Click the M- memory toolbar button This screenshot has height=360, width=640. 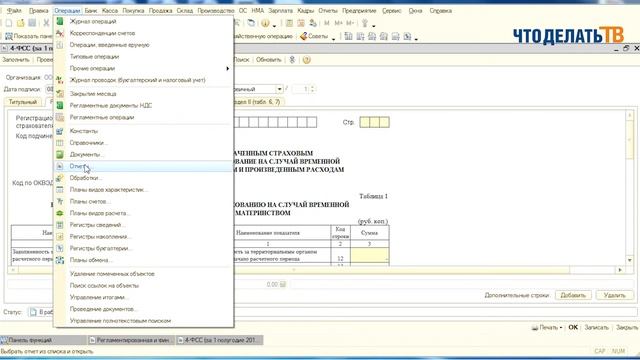click(350, 24)
